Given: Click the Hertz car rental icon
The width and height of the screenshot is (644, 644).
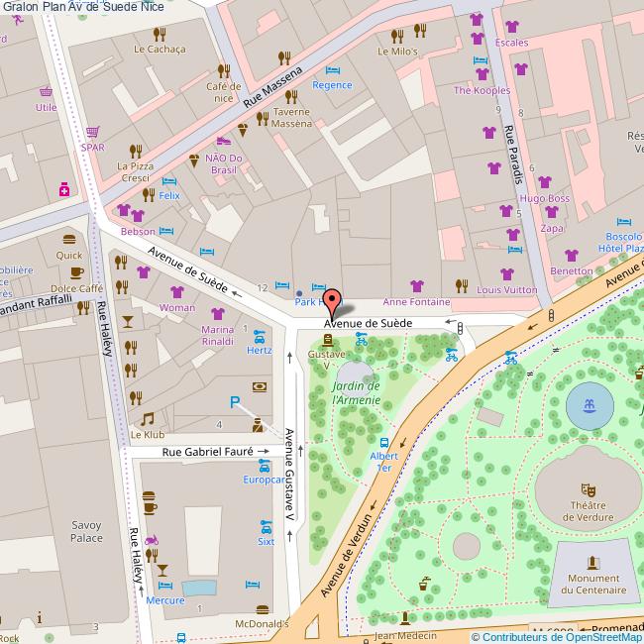Looking at the screenshot, I should (259, 335).
